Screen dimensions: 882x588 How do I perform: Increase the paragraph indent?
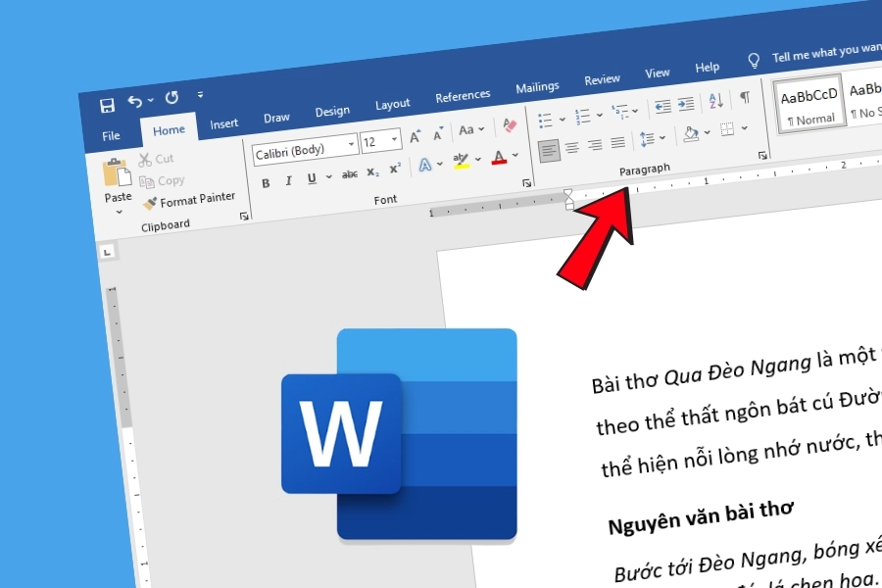click(686, 103)
